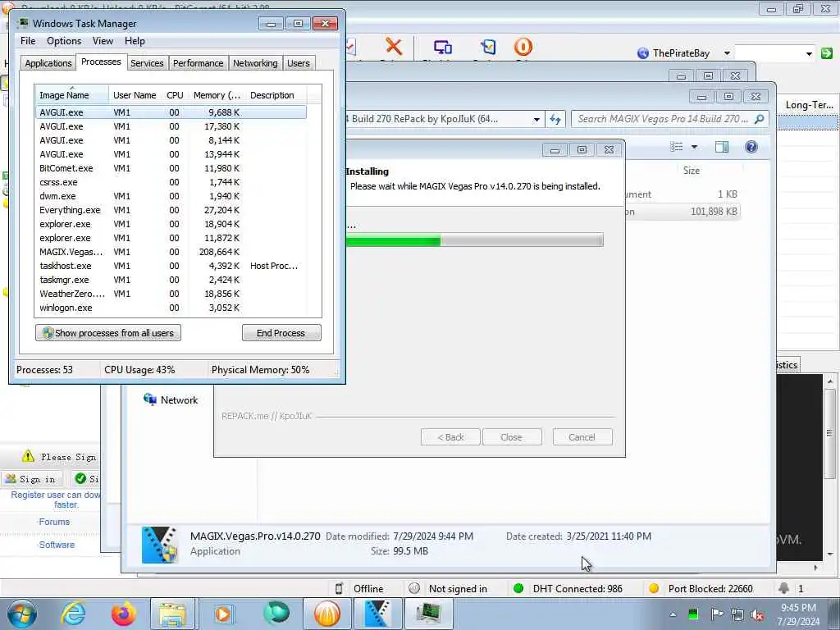Viewport: 840px width, 630px height.
Task: Switch to the Applications tab
Action: point(48,63)
